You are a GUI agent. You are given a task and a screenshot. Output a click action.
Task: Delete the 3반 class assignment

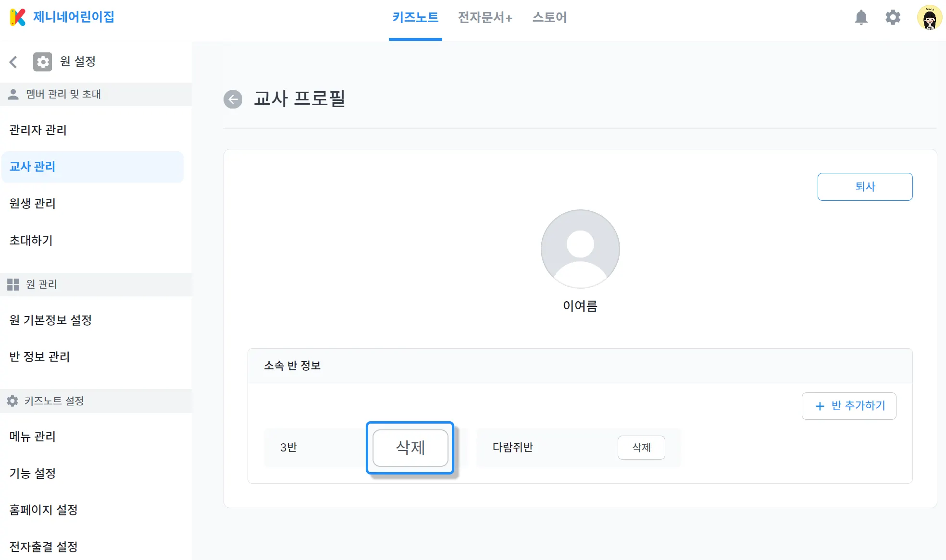(x=410, y=448)
